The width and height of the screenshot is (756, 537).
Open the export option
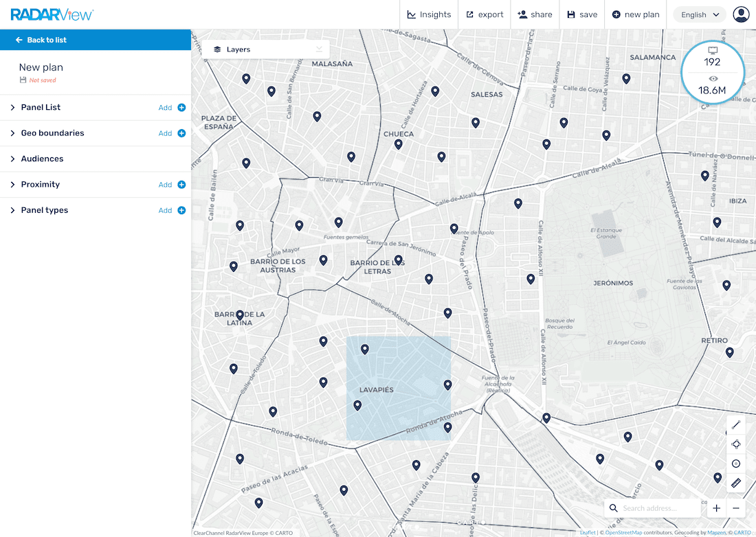[485, 14]
